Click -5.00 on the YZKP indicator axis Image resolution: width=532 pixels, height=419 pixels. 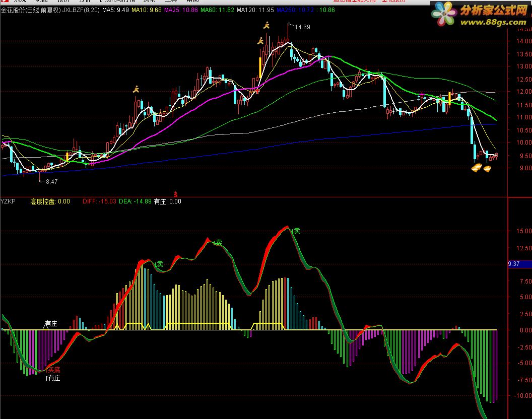(524, 363)
